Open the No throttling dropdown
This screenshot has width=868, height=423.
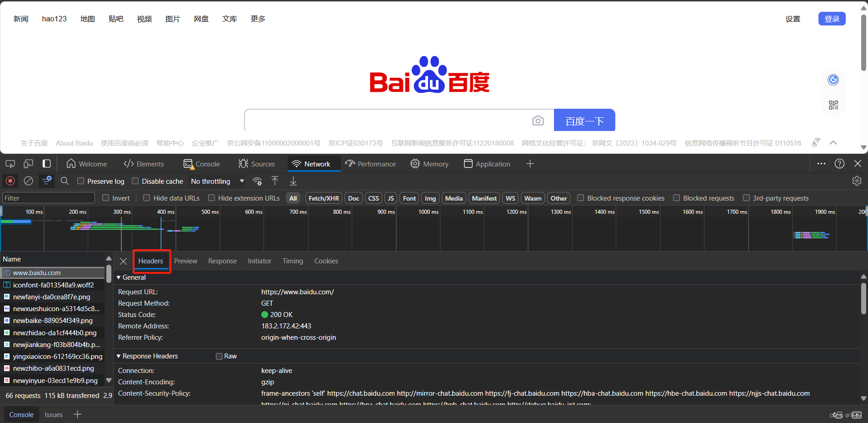pyautogui.click(x=217, y=181)
